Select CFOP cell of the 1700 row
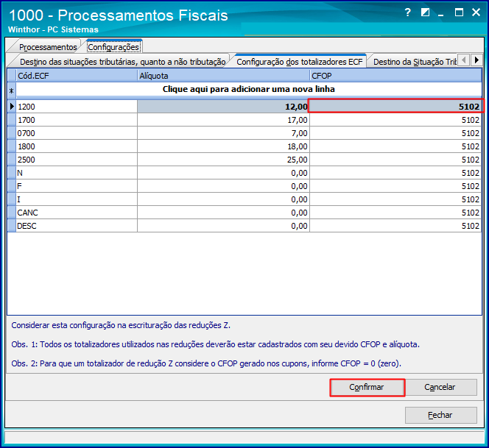 (x=395, y=120)
